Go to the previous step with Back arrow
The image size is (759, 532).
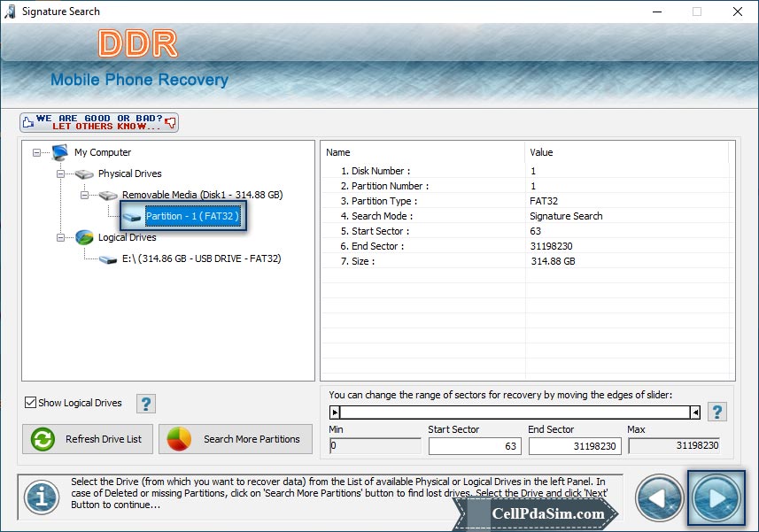point(659,498)
